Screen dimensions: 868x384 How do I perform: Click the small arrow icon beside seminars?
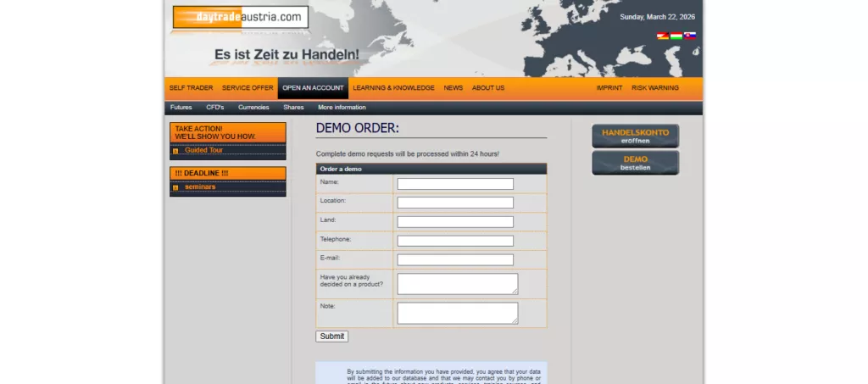click(x=175, y=187)
